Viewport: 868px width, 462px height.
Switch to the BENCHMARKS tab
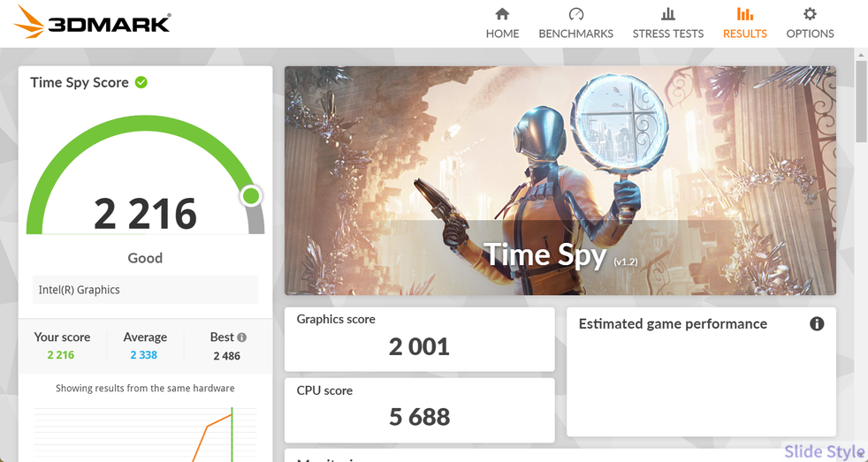[x=575, y=34]
